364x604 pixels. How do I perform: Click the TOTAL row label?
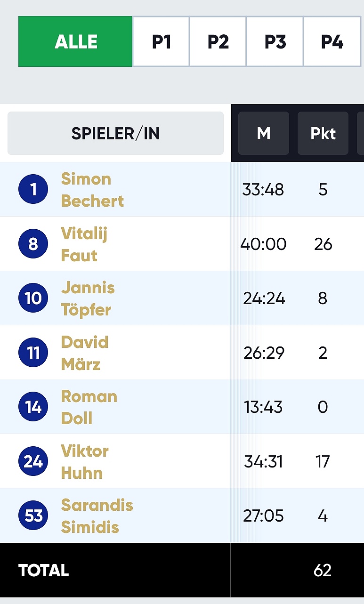(43, 570)
